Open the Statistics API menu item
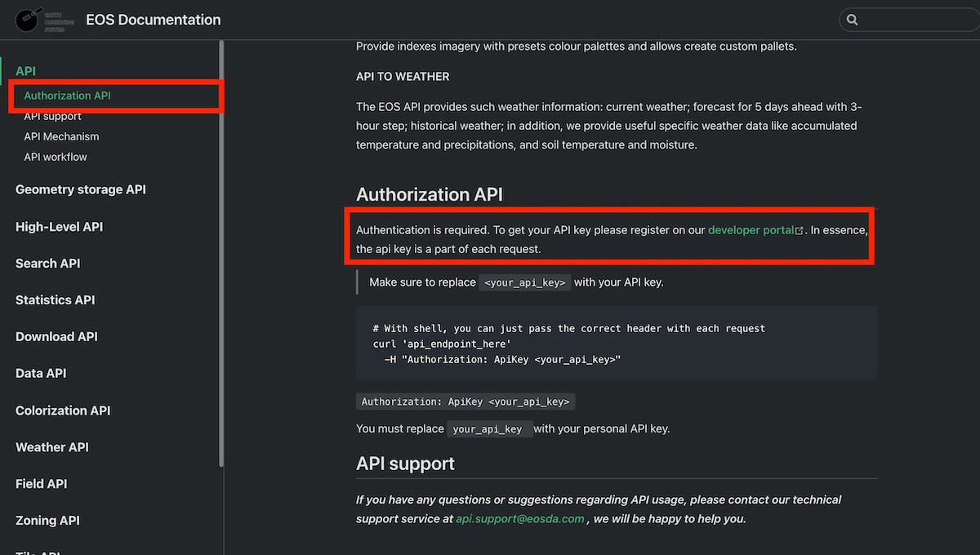980x555 pixels. pos(55,300)
